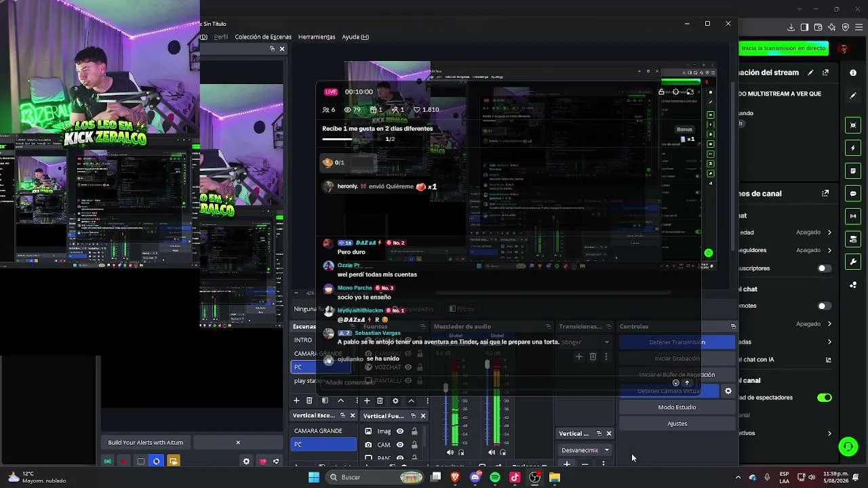
Task: Add a source with Fuentes plus icon
Action: click(367, 401)
